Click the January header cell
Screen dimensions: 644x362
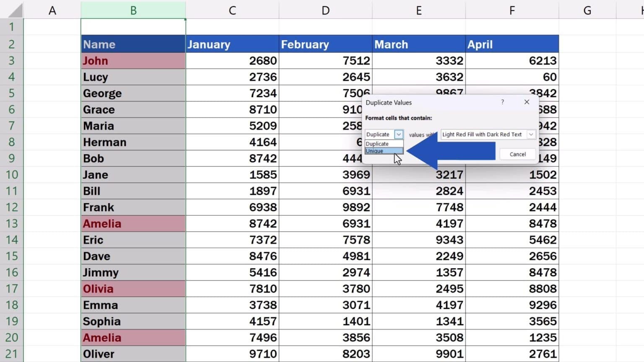click(232, 44)
